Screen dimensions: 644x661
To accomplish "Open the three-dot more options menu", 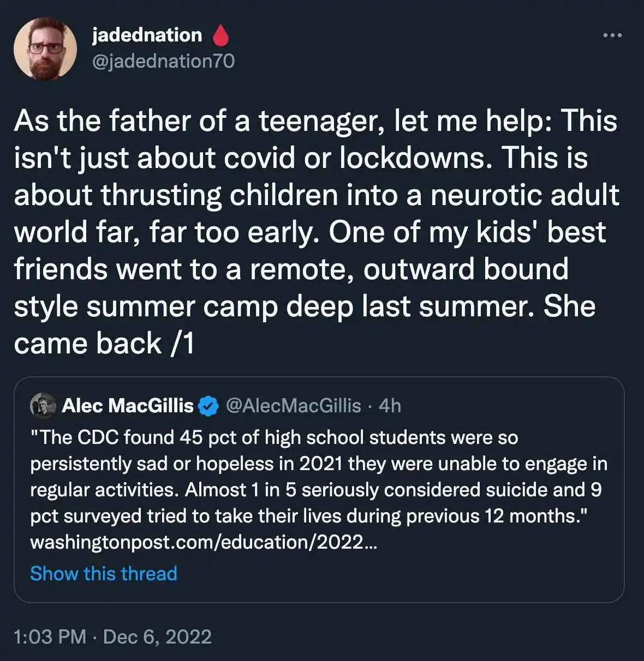I will (x=612, y=36).
